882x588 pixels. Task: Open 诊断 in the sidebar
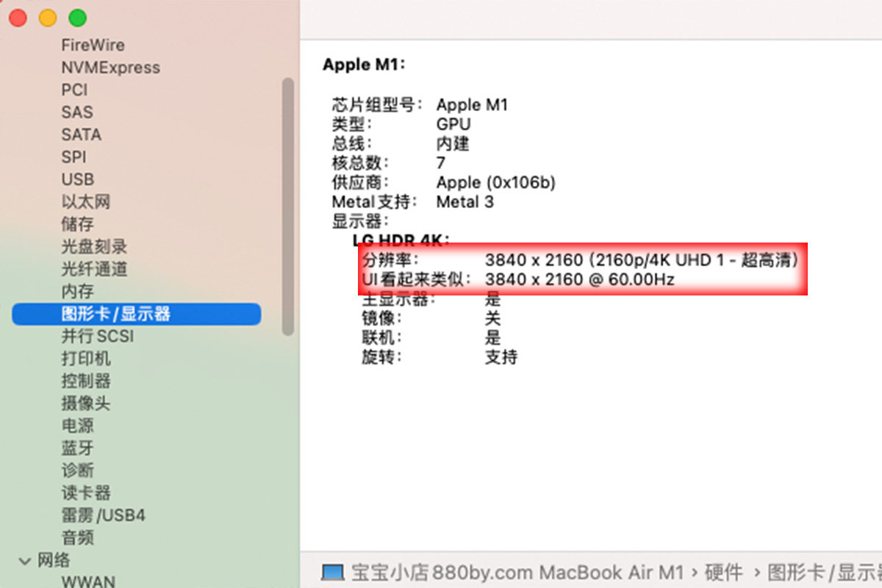point(77,471)
